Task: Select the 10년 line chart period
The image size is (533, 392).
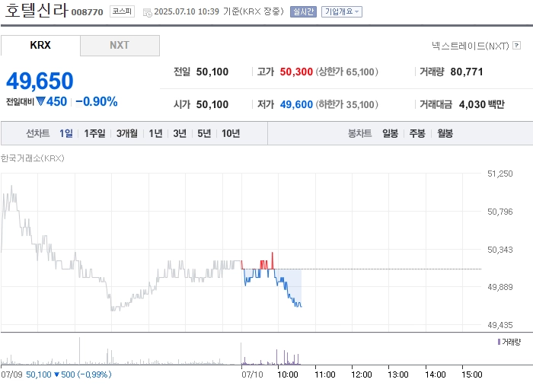Action: (x=231, y=133)
